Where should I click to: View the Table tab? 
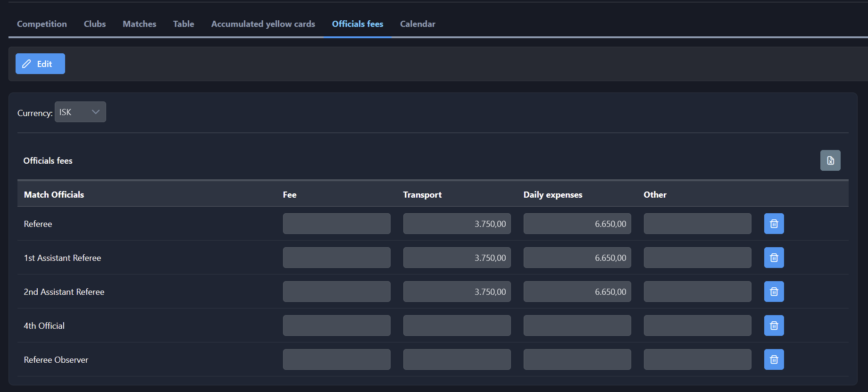tap(184, 24)
